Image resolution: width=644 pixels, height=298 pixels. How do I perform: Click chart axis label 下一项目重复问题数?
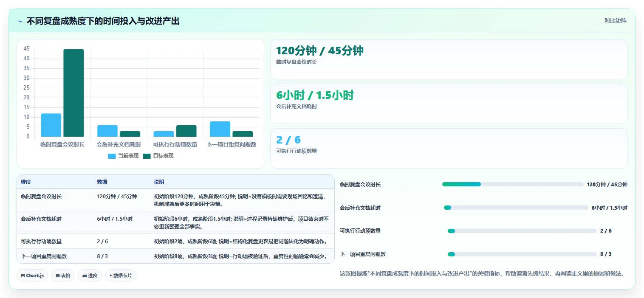coord(232,144)
